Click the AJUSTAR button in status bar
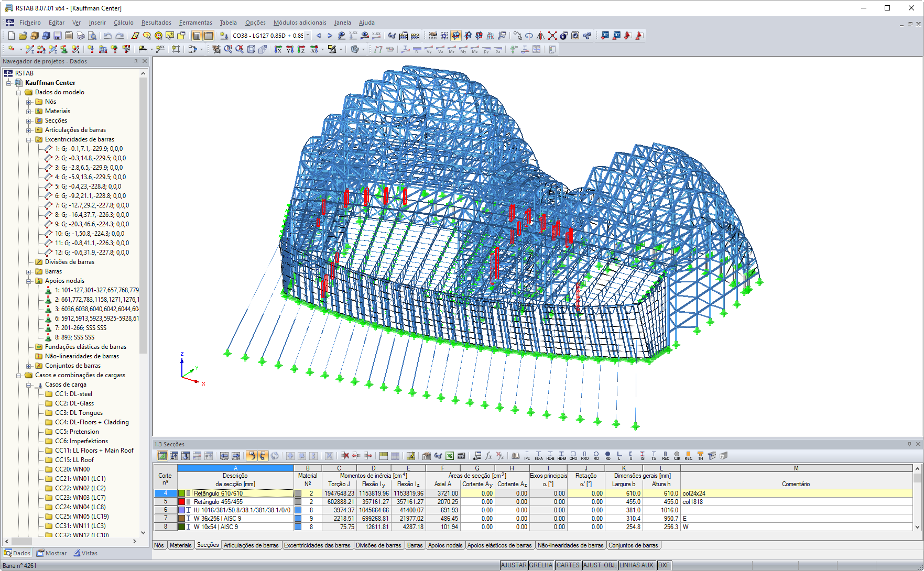The image size is (924, 571). 513,565
